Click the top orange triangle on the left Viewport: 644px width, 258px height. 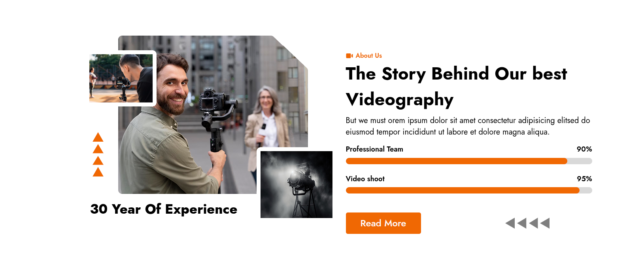[x=98, y=137]
